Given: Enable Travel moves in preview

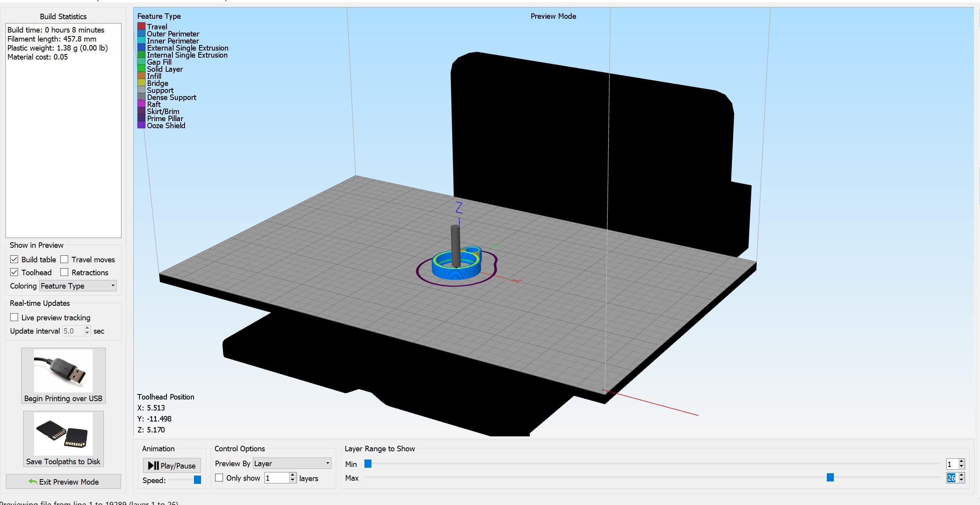Looking at the screenshot, I should (64, 259).
